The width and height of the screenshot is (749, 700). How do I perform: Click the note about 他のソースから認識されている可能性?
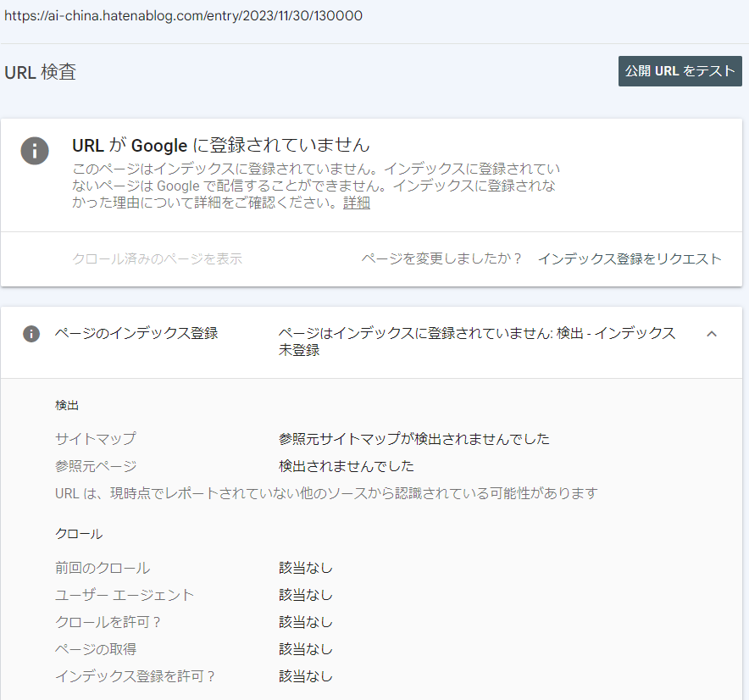tap(326, 493)
